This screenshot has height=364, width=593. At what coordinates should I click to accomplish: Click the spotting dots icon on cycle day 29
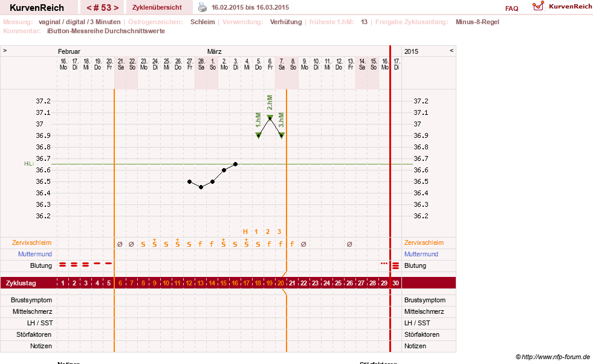384,264
